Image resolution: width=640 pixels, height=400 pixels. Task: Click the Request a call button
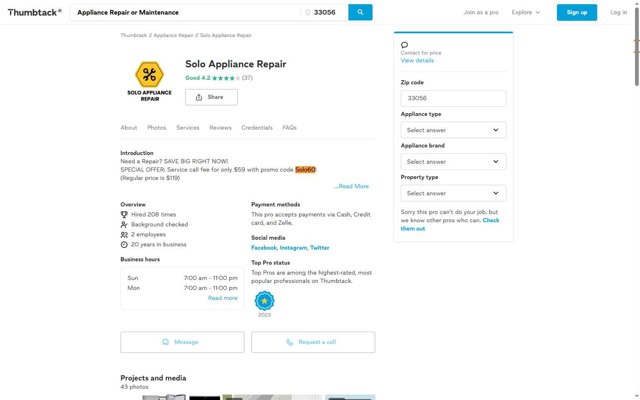pos(313,342)
